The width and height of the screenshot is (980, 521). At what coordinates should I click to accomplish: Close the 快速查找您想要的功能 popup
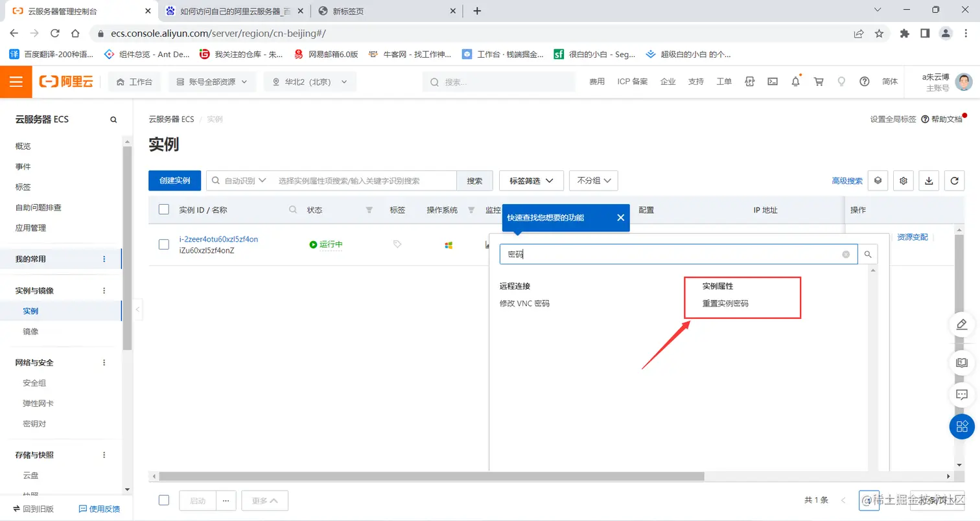pyautogui.click(x=620, y=218)
